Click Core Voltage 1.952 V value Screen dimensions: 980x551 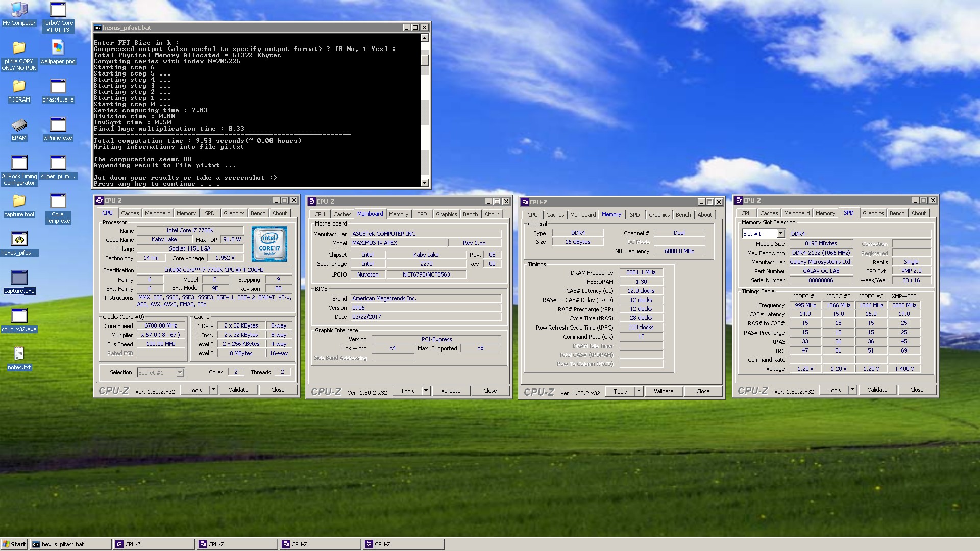pos(225,258)
